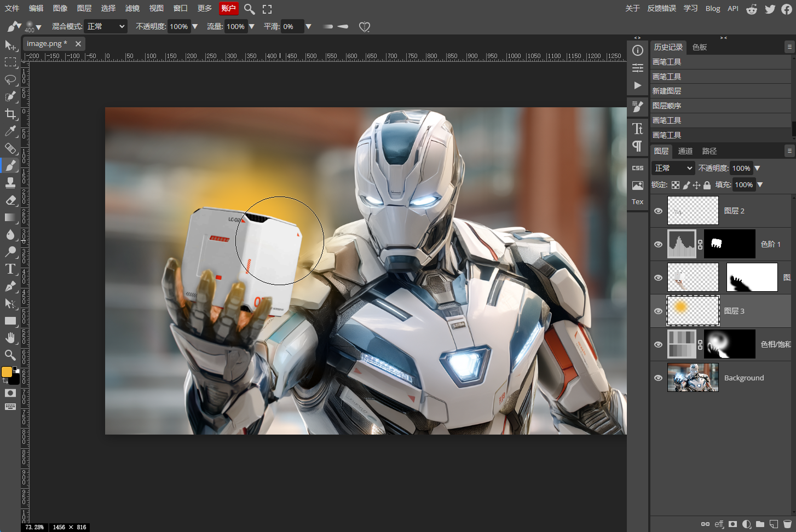The height and width of the screenshot is (532, 796).
Task: Switch to the 通道 tab
Action: [x=685, y=151]
